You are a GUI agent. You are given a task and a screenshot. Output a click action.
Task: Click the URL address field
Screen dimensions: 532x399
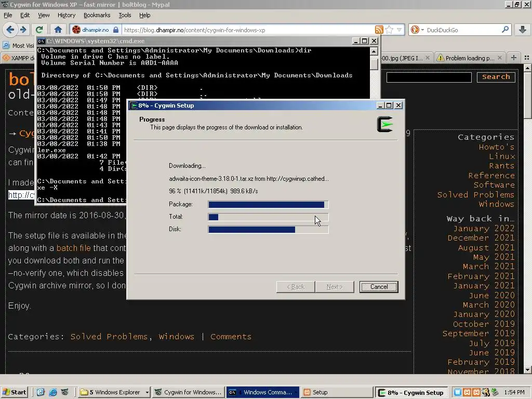point(248,30)
